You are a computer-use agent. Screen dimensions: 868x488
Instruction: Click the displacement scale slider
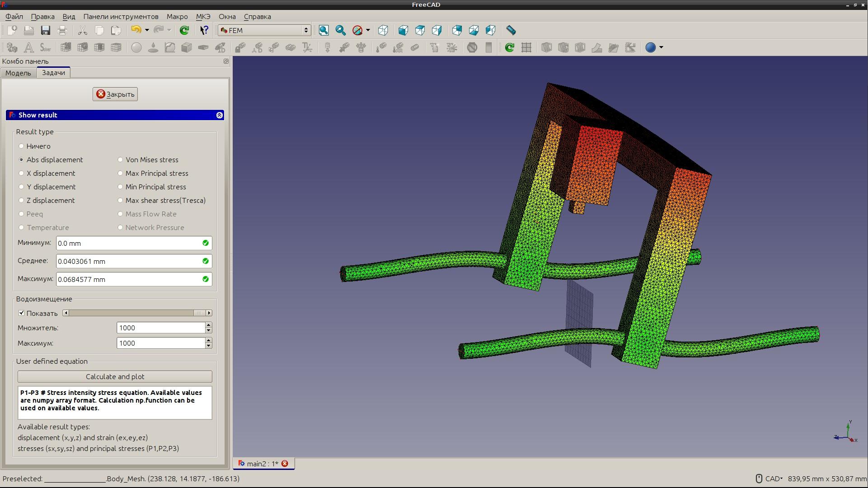coord(136,313)
